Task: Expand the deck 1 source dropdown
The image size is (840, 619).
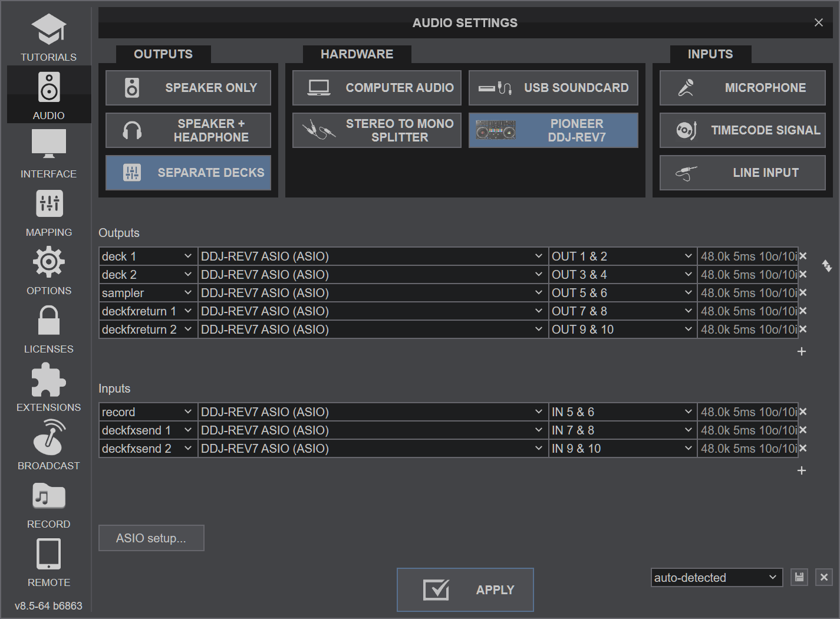Action: pos(147,256)
